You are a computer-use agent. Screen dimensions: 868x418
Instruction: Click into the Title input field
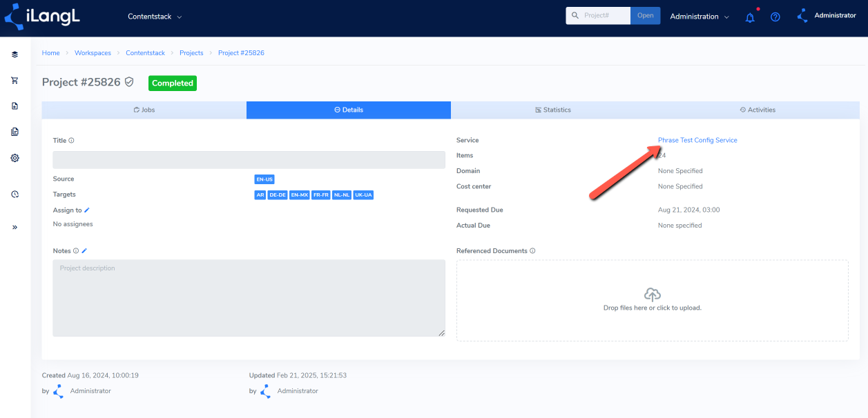(x=249, y=160)
